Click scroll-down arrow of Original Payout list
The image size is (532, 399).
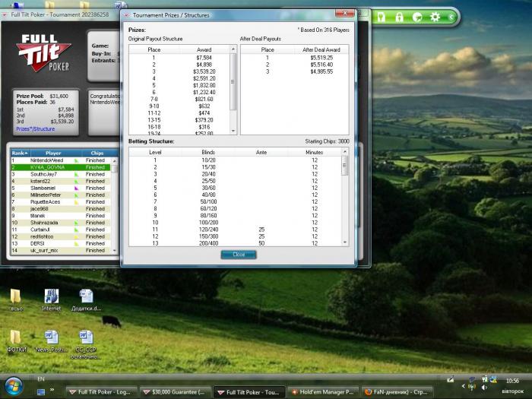click(x=233, y=131)
